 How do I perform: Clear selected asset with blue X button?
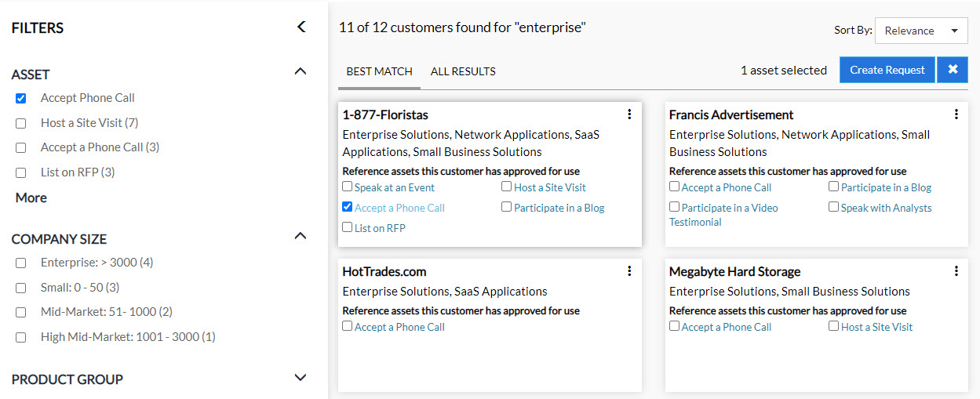tap(953, 70)
